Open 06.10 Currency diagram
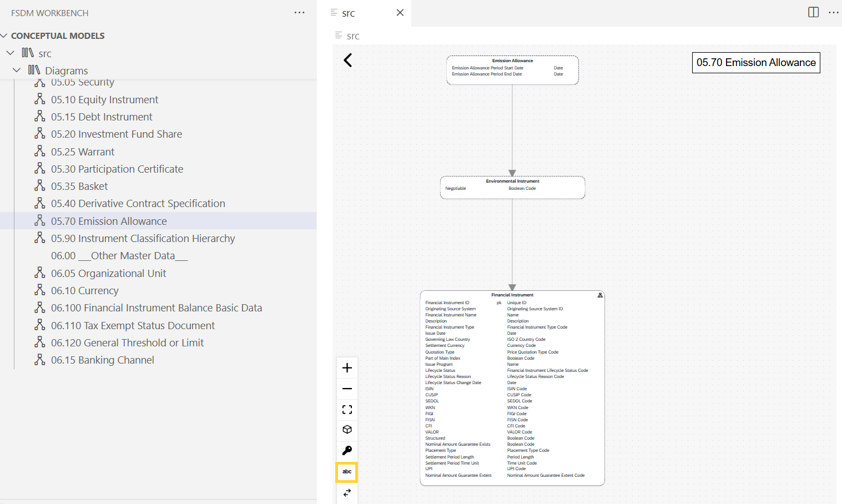This screenshot has width=842, height=504. [x=84, y=290]
